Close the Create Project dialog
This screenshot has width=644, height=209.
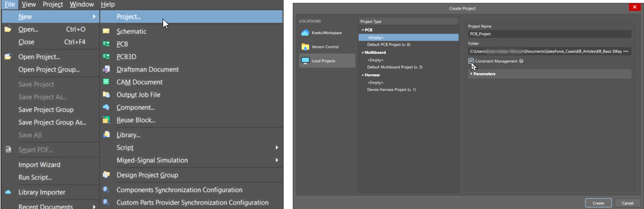[635, 7]
